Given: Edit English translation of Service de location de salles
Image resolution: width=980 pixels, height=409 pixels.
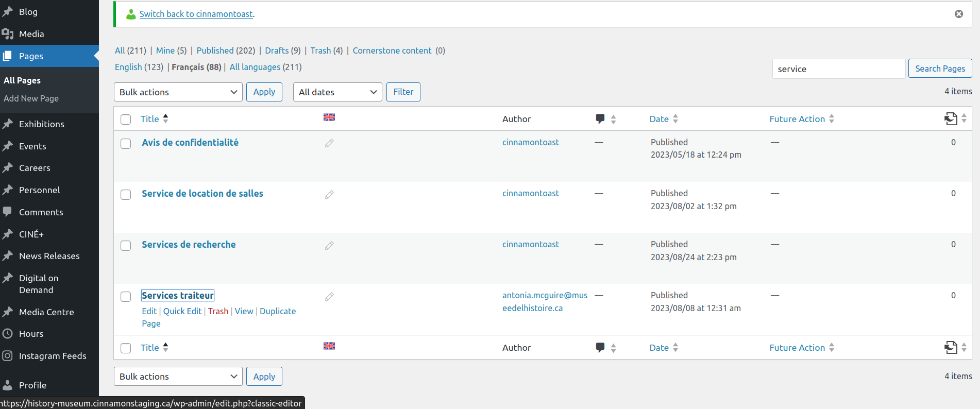Looking at the screenshot, I should pos(329,195).
